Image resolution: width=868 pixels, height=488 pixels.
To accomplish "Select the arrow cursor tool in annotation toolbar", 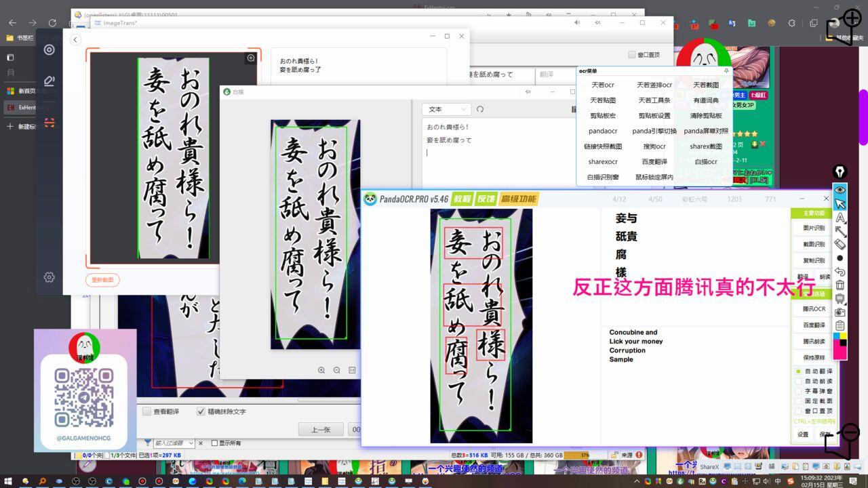I will (x=840, y=203).
